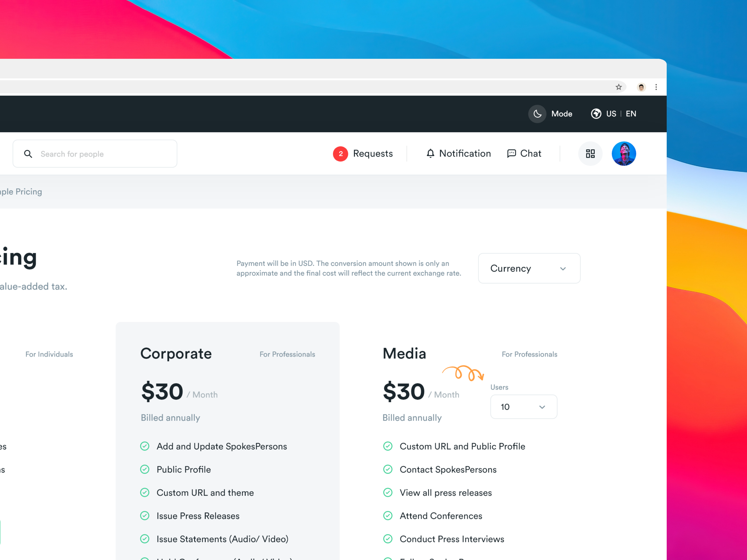This screenshot has width=747, height=560.
Task: Click the Users label above dropdown
Action: [499, 387]
